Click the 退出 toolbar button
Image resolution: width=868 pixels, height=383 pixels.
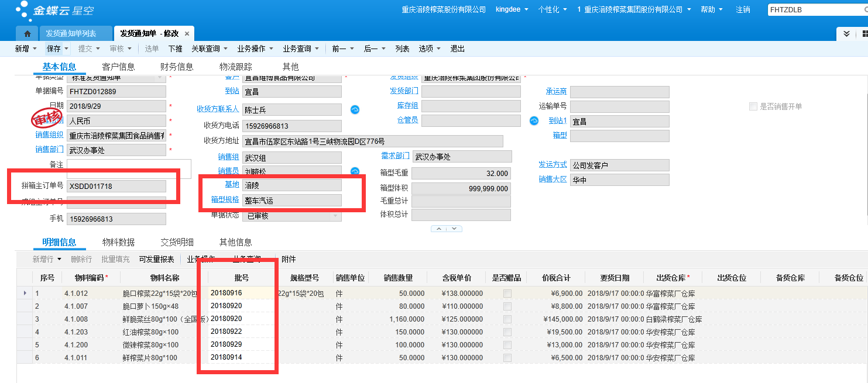[x=458, y=49]
